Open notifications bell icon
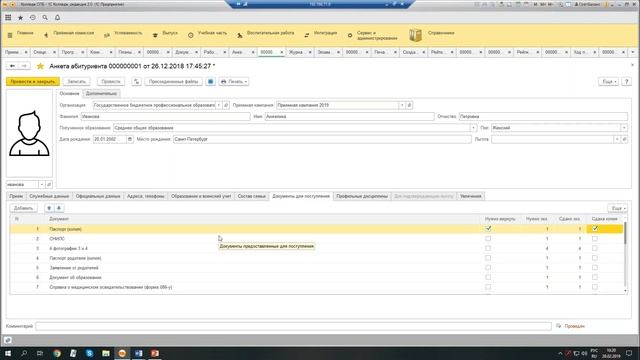Image resolution: width=640 pixels, height=360 pixels. (x=58, y=18)
